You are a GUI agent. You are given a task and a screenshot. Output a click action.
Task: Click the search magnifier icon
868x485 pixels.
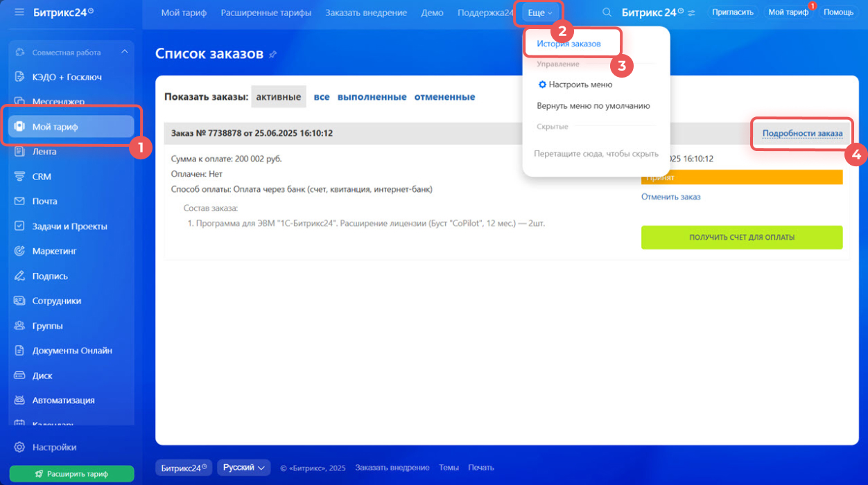607,12
